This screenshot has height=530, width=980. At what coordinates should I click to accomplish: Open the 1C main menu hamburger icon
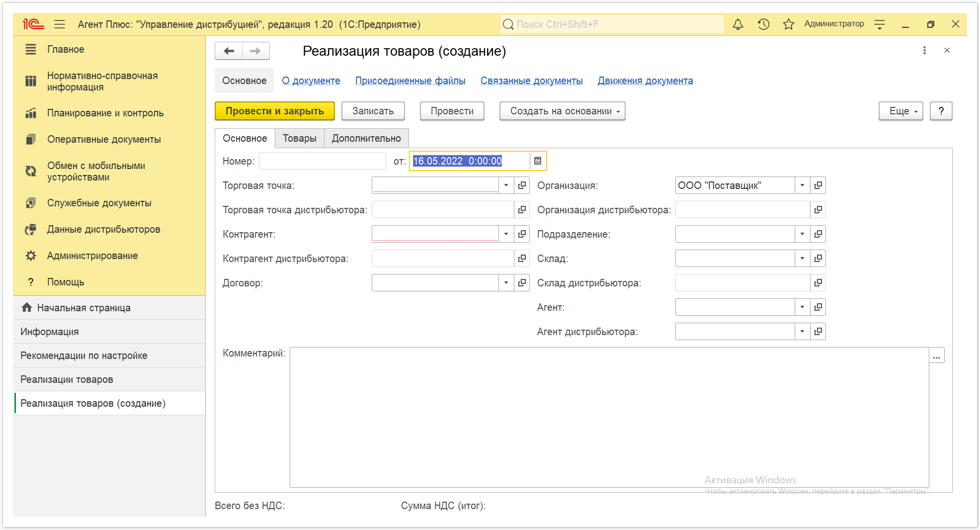point(60,24)
